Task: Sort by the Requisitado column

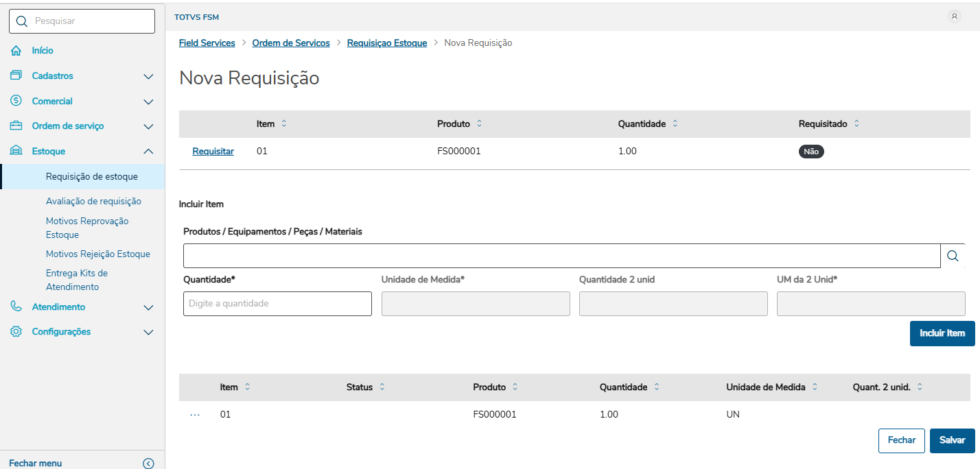Action: point(856,124)
